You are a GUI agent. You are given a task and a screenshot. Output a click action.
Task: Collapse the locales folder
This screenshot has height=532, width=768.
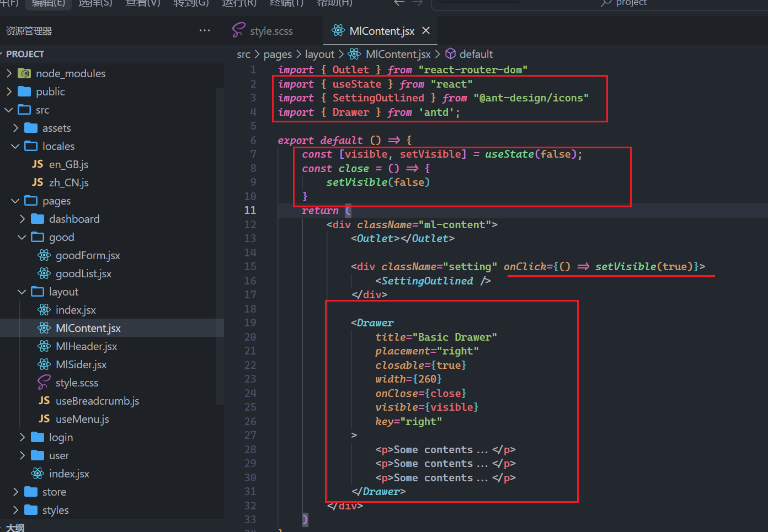[15, 146]
